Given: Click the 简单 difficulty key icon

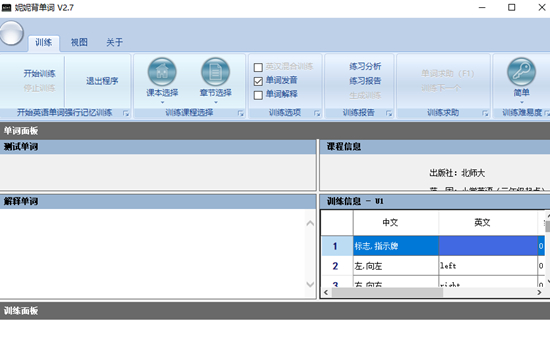Looking at the screenshot, I should point(521,72).
